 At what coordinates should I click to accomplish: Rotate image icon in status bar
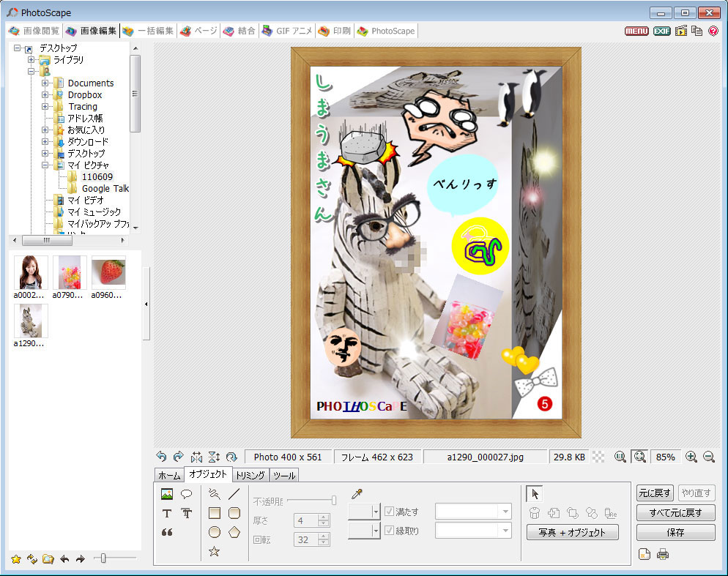231,457
